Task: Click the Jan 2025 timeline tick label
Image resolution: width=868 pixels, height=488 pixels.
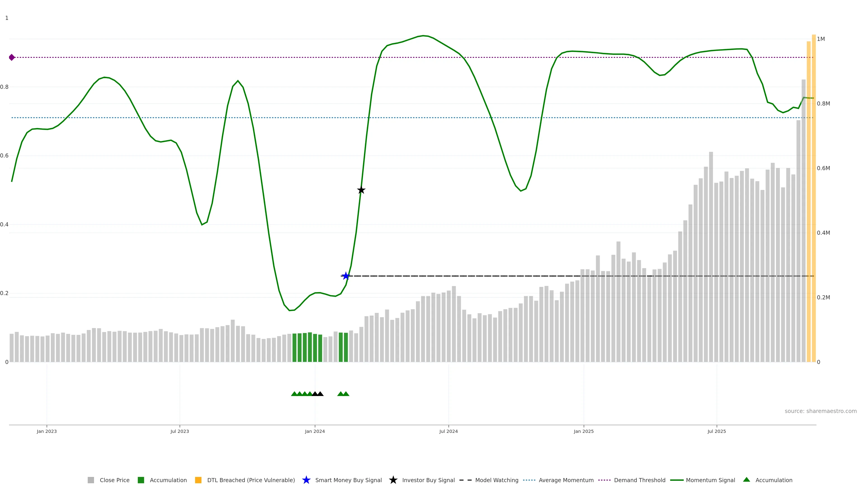Action: coord(584,431)
